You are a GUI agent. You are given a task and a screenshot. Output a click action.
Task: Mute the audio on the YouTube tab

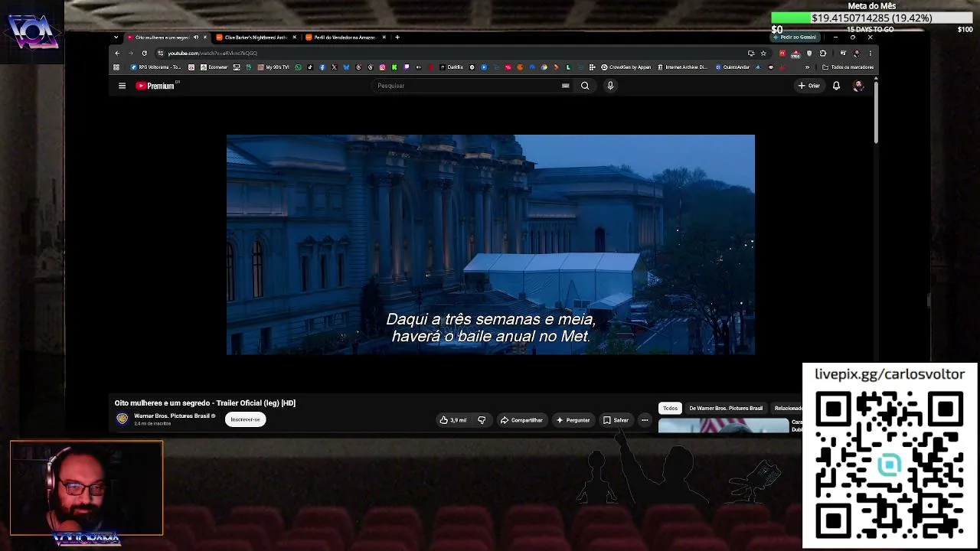196,37
